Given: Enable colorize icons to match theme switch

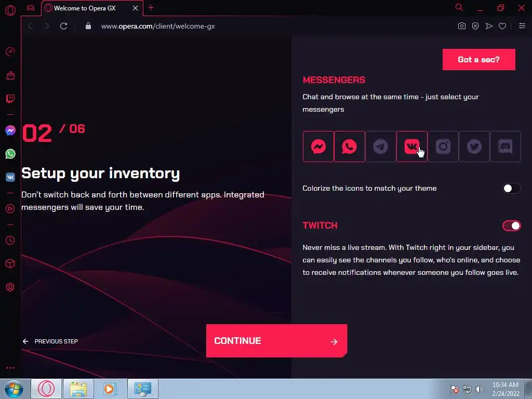Looking at the screenshot, I should pos(511,188).
